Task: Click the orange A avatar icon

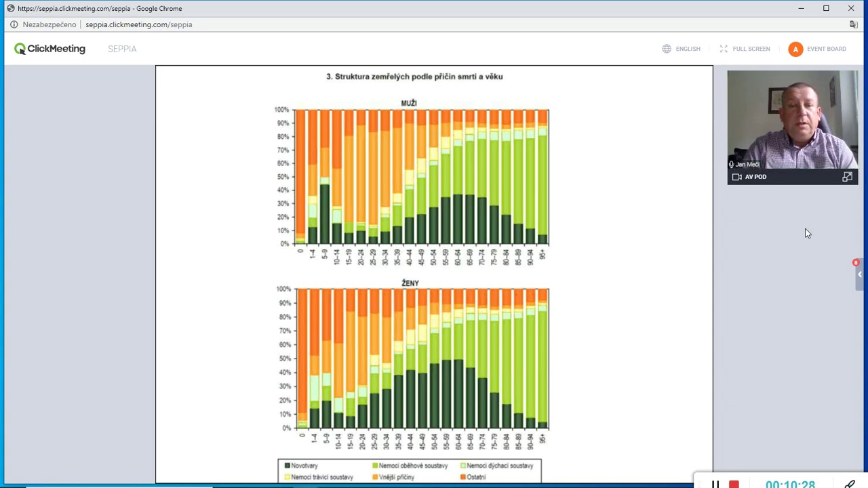Action: click(795, 49)
